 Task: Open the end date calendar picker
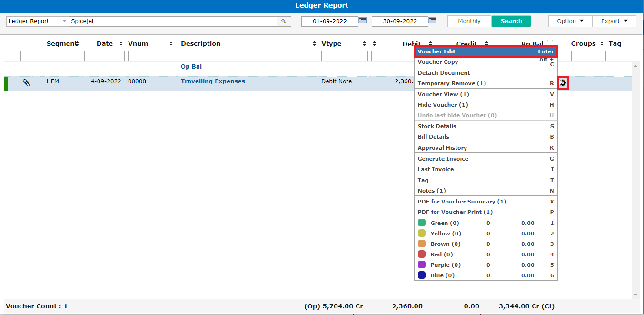pyautogui.click(x=432, y=20)
